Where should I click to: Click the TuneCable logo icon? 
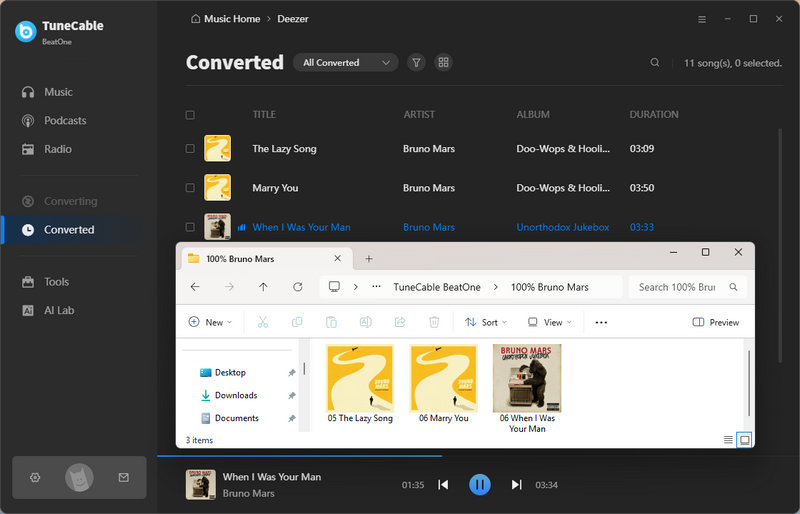click(26, 31)
